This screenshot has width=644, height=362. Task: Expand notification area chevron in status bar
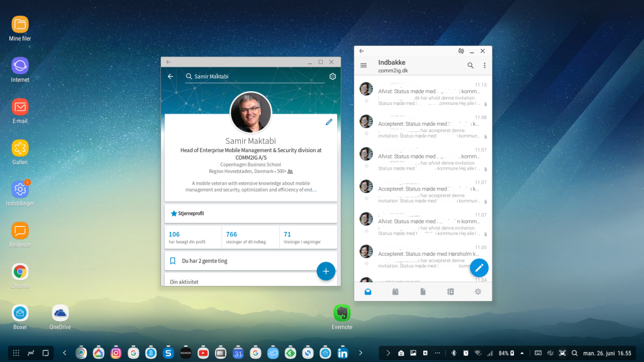(387, 353)
